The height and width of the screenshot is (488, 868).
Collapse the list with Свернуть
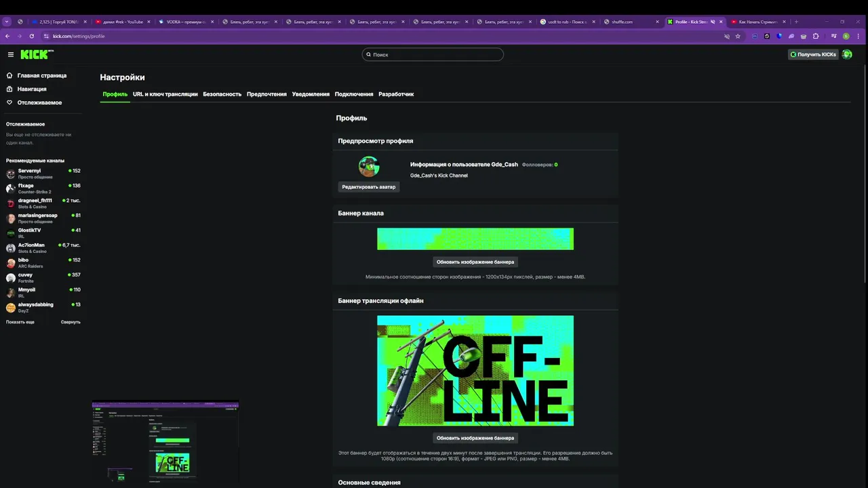click(71, 322)
